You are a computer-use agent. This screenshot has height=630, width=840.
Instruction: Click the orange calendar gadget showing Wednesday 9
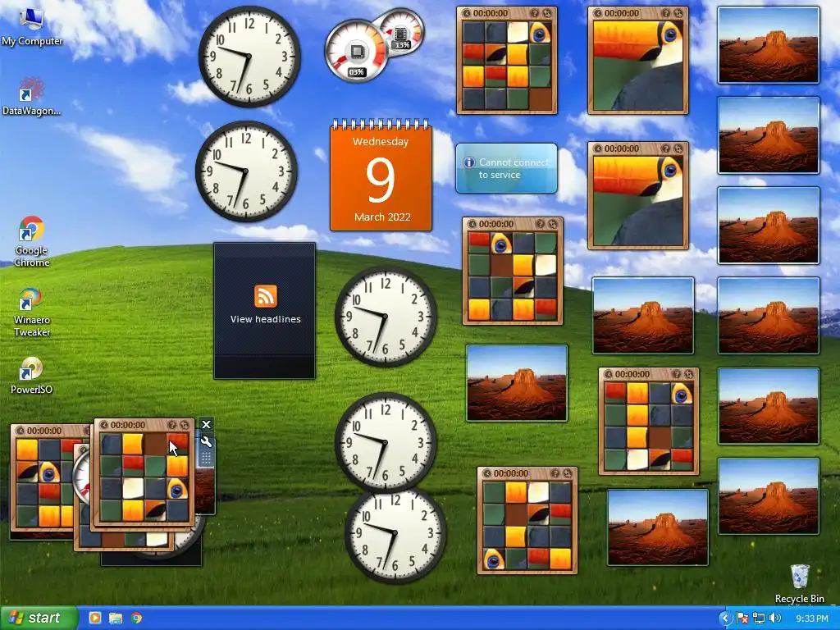click(381, 176)
